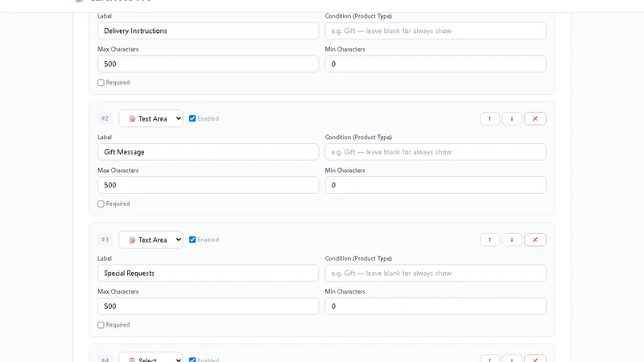Focus the Special Requests label input
Image resolution: width=644 pixels, height=362 pixels.
[208, 273]
